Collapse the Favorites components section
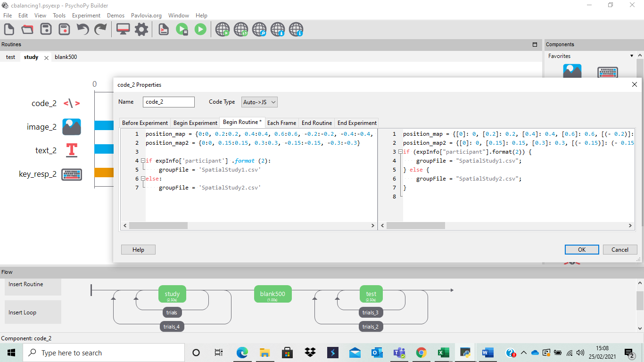Image resolution: width=644 pixels, height=362 pixels. click(631, 56)
